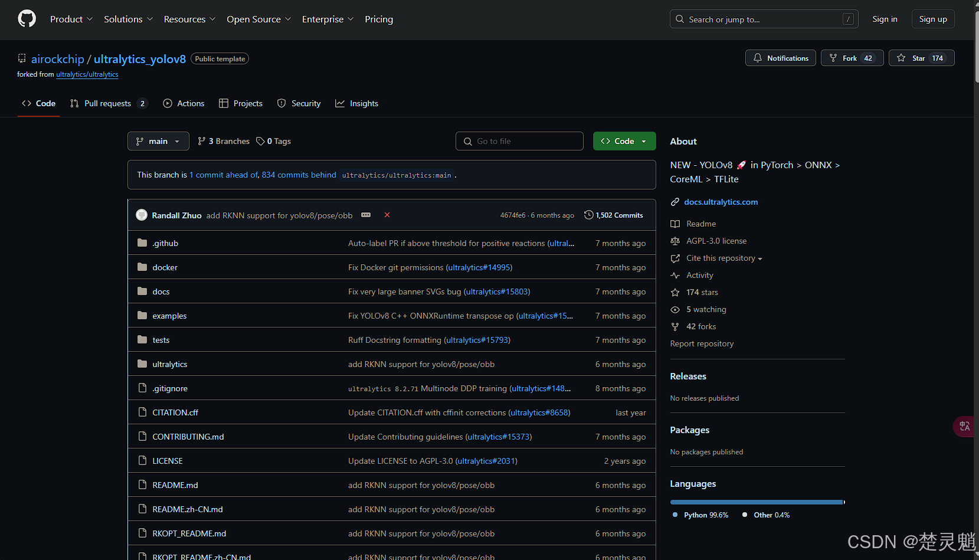This screenshot has height=560, width=979.
Task: Click the failed status X icon on the commit
Action: [387, 215]
